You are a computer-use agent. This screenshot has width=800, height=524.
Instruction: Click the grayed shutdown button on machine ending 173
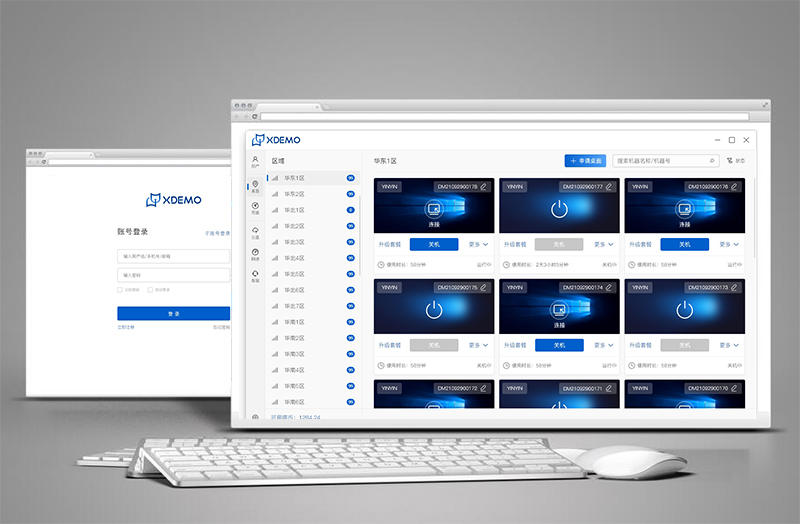click(x=684, y=345)
